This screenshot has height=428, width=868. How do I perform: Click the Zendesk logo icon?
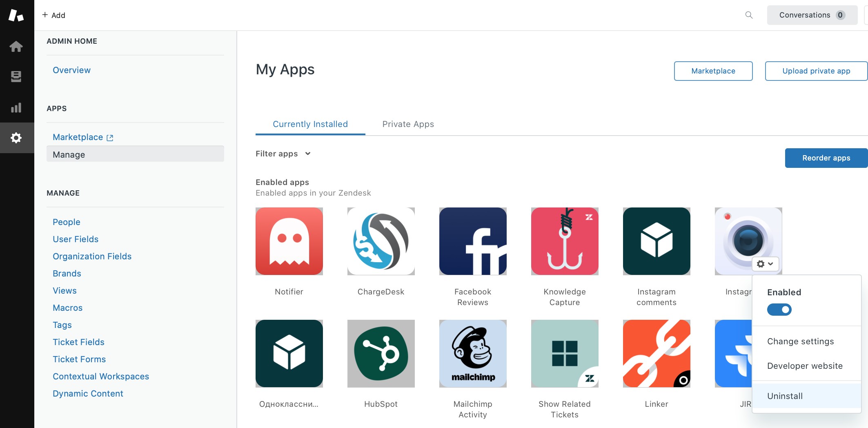(16, 15)
